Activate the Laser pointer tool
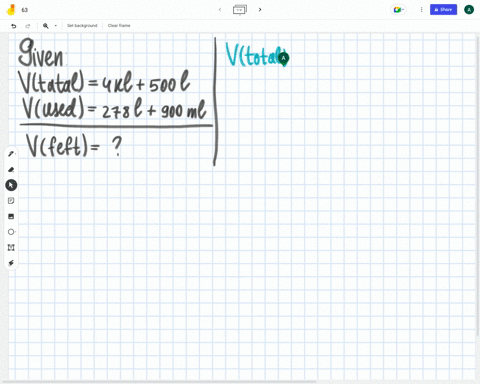The height and width of the screenshot is (384, 480). click(11, 263)
